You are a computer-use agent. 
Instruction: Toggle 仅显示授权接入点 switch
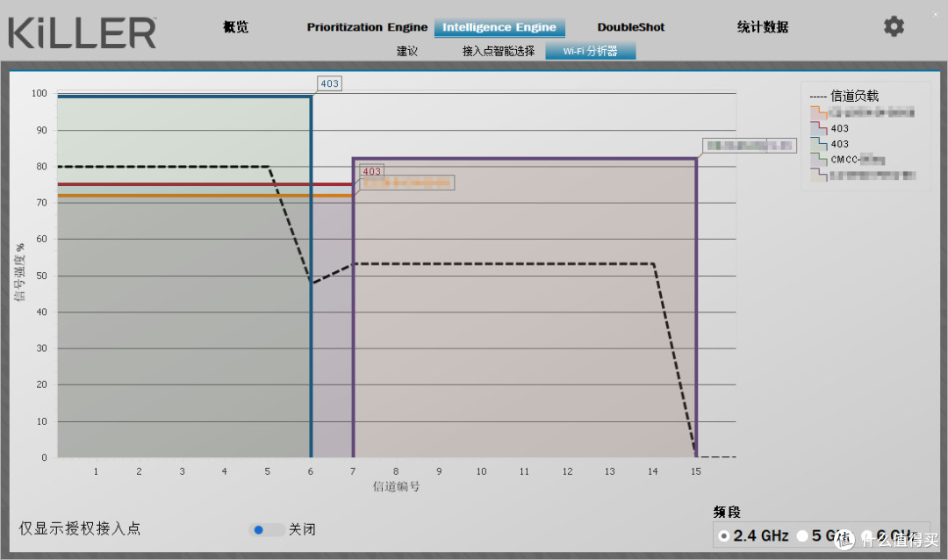pyautogui.click(x=267, y=530)
